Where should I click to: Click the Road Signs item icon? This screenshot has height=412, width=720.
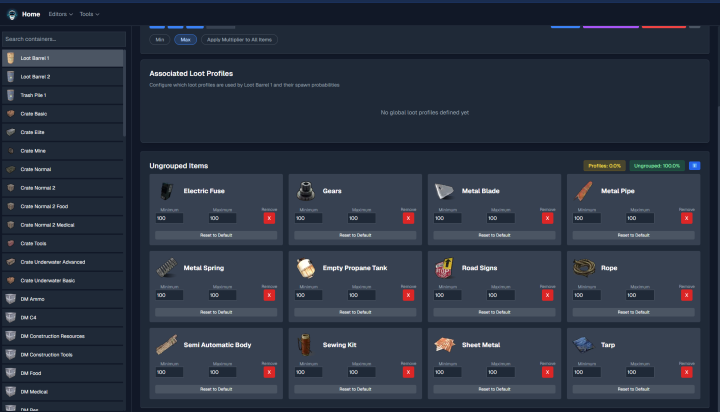(x=444, y=268)
